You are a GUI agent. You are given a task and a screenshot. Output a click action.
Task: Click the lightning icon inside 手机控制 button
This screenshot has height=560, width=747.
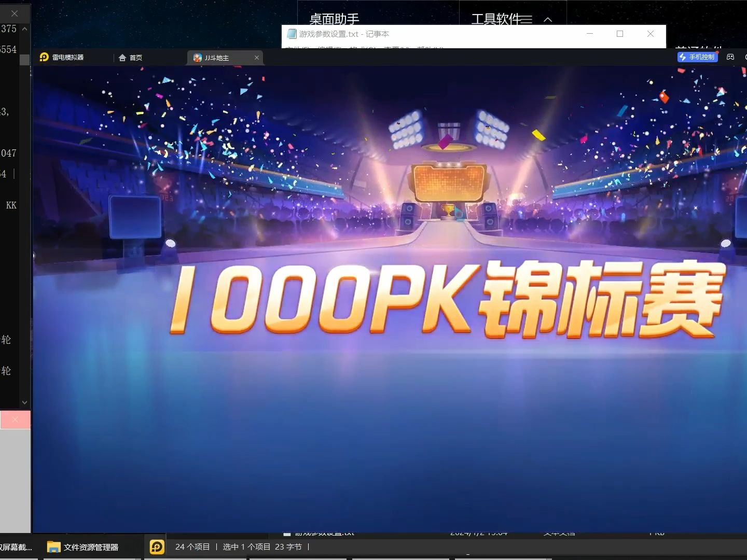coord(683,57)
